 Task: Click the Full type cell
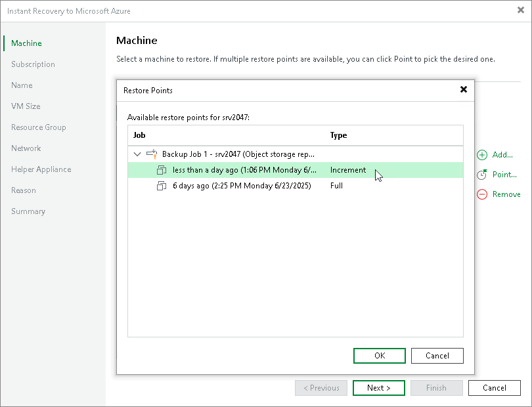(336, 186)
